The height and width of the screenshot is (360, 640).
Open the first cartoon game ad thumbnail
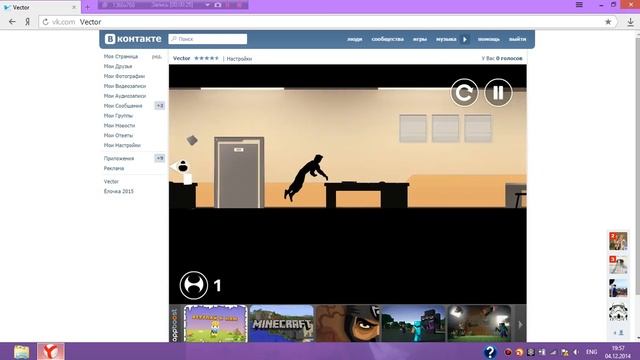click(216, 323)
